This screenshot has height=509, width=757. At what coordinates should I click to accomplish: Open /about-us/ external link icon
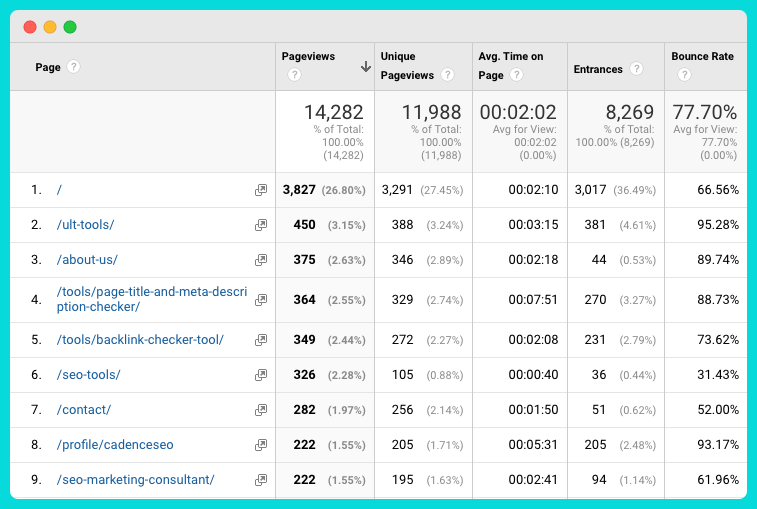(x=261, y=260)
